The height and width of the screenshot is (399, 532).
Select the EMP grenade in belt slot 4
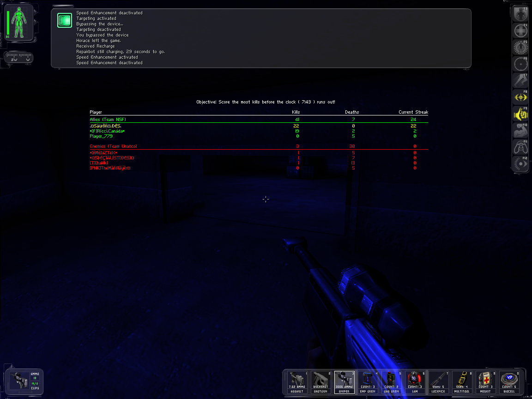(x=368, y=382)
